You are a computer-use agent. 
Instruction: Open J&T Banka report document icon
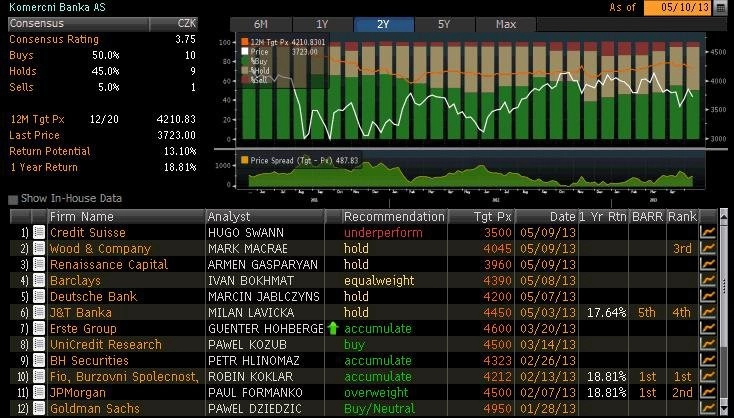coord(39,312)
